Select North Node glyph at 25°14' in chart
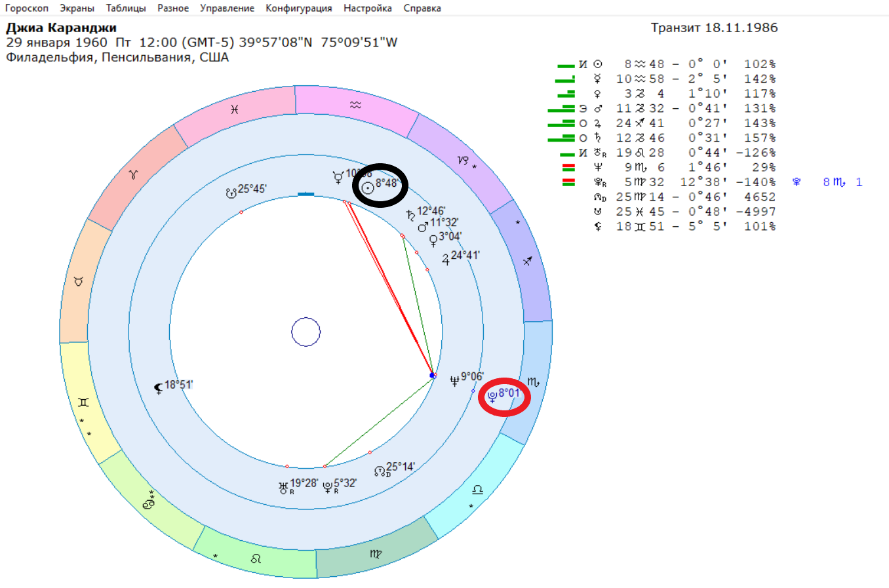889x588 pixels. [379, 471]
